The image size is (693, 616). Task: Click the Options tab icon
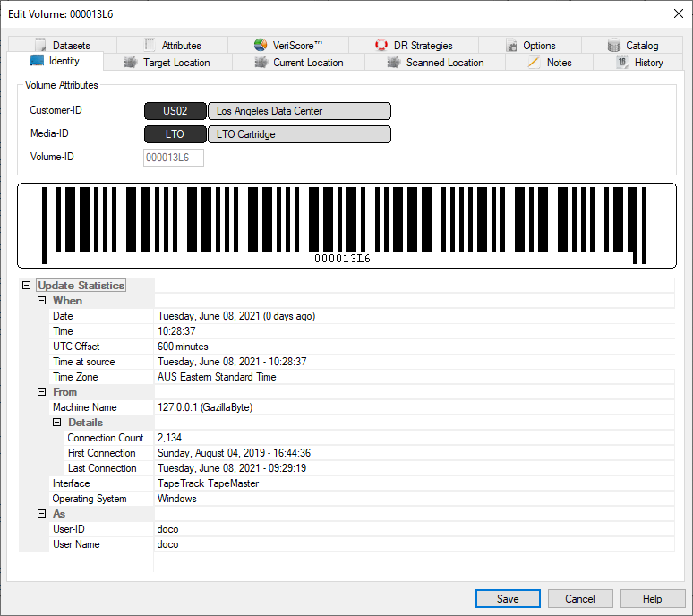point(511,45)
